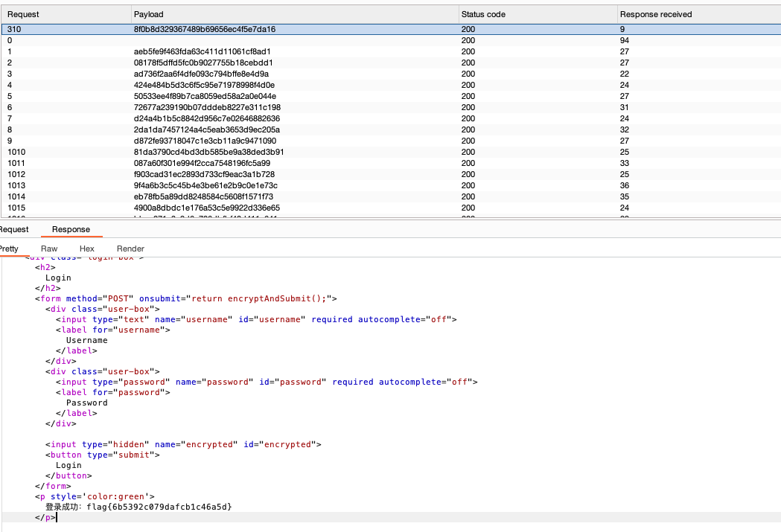Click response received value 94
The height and width of the screenshot is (532, 781).
tap(625, 40)
